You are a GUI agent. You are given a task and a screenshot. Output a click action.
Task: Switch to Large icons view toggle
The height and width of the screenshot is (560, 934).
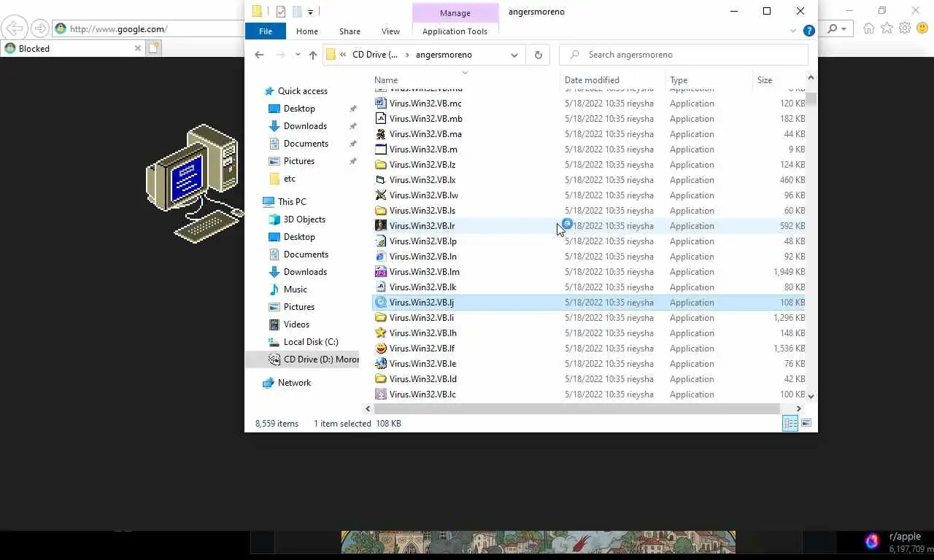[806, 424]
